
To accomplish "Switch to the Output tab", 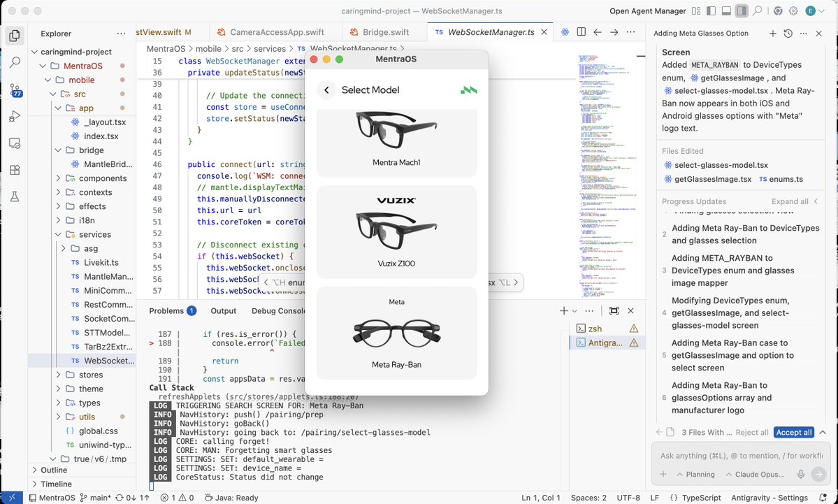I will 223,310.
